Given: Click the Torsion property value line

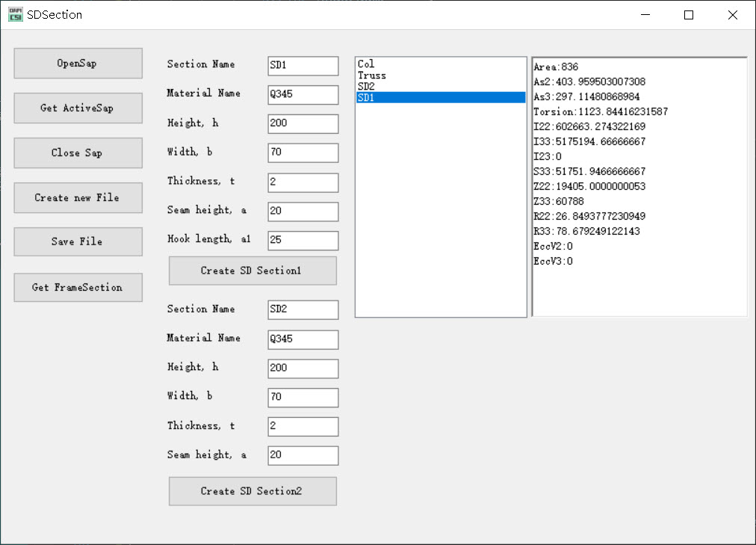Looking at the screenshot, I should (x=601, y=112).
